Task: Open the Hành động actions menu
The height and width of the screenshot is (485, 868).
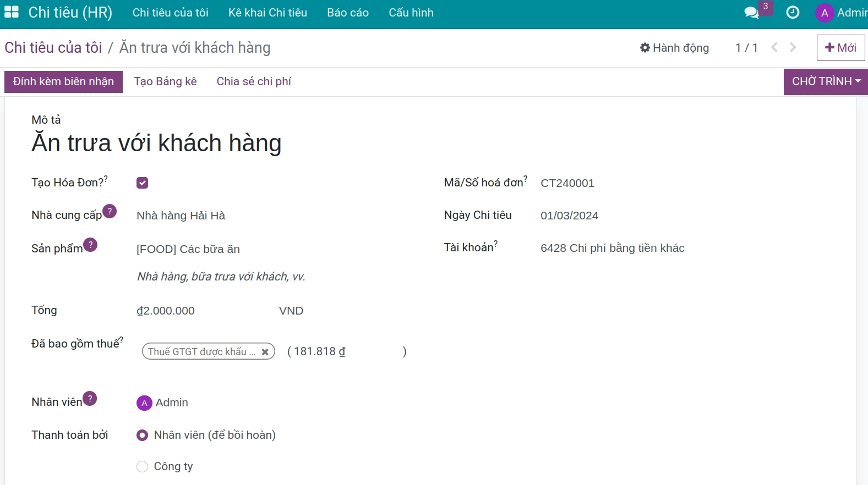Action: pyautogui.click(x=674, y=48)
